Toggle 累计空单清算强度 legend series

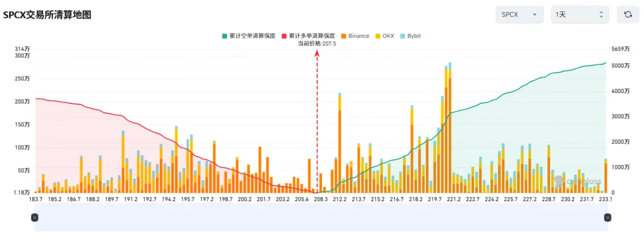point(249,36)
